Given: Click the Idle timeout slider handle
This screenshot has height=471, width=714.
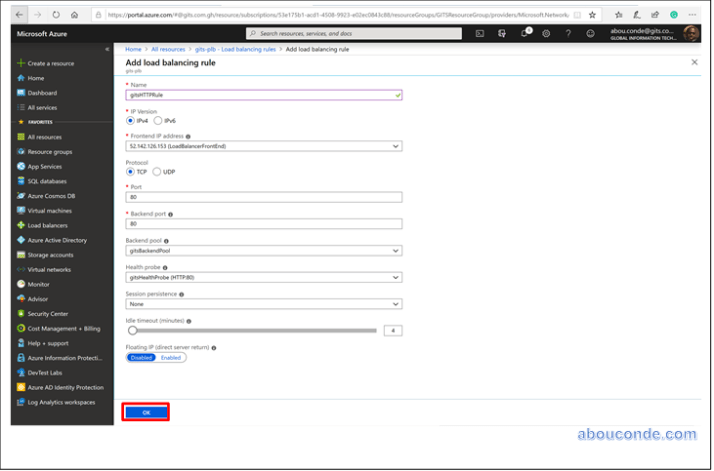Looking at the screenshot, I should point(132,330).
